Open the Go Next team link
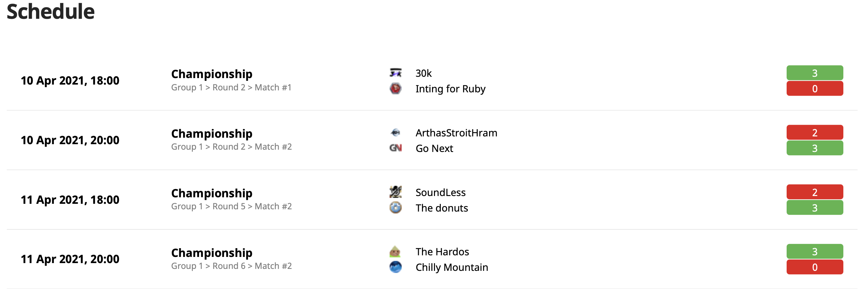 (x=434, y=148)
